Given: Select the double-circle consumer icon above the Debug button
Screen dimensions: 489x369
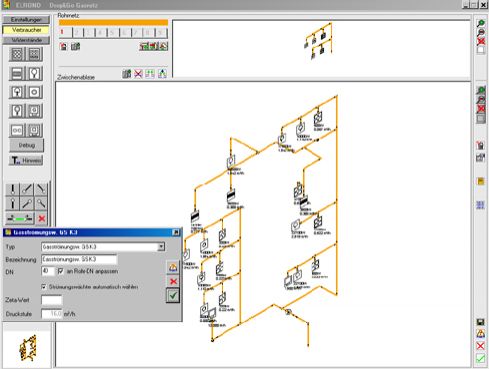Looking at the screenshot, I should [17, 130].
